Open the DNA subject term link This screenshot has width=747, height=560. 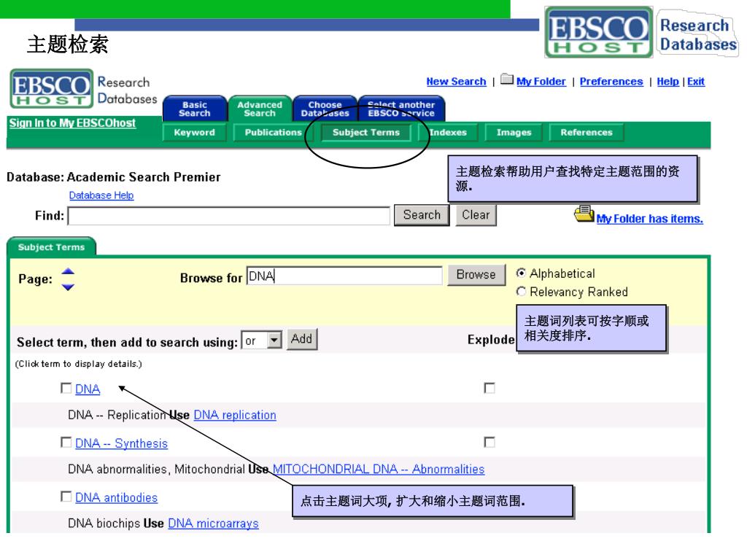pyautogui.click(x=88, y=389)
